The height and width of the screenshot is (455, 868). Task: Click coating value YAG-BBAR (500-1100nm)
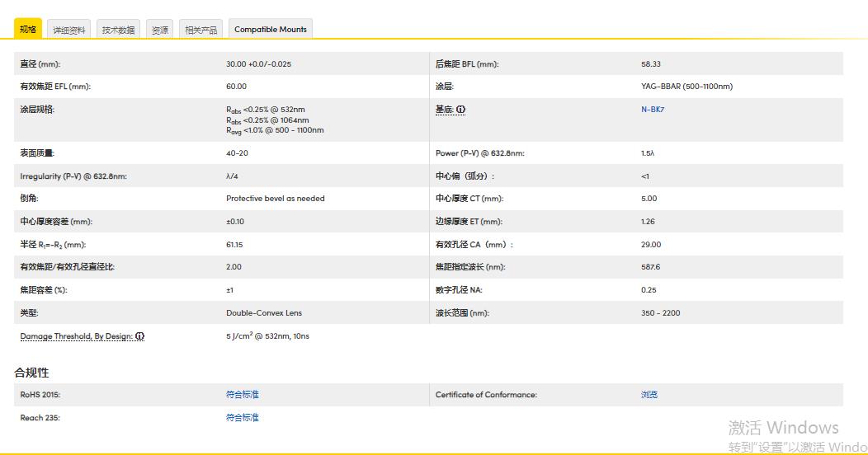point(687,87)
